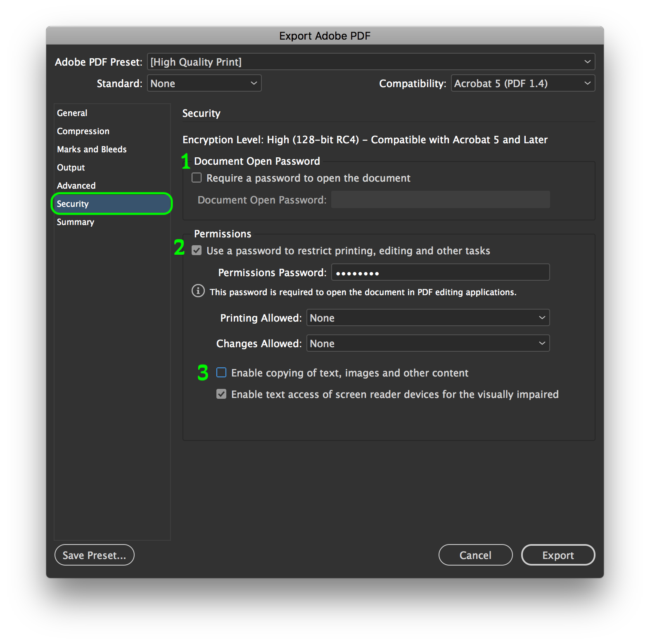The width and height of the screenshot is (650, 644).
Task: Click the Save Preset button
Action: coord(95,555)
